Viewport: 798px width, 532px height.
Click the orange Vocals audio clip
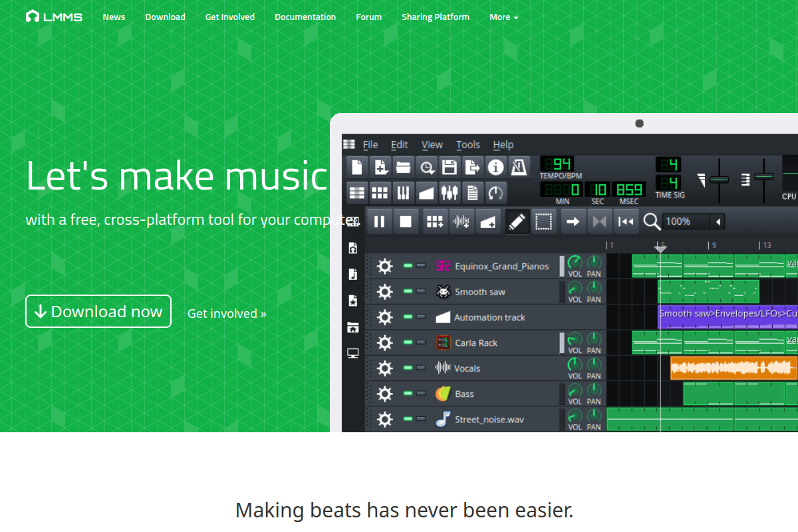point(733,368)
